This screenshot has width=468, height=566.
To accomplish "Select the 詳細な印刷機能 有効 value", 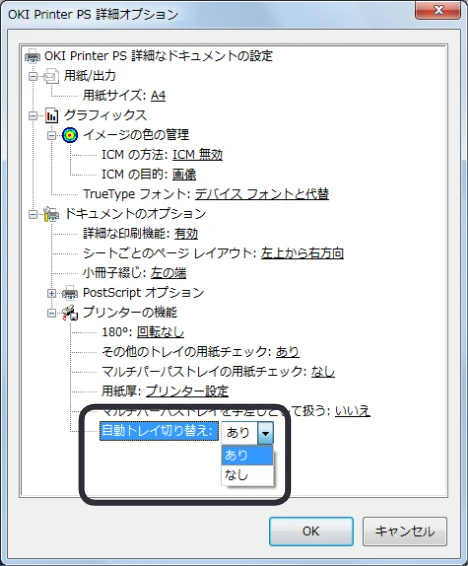I will click(186, 234).
